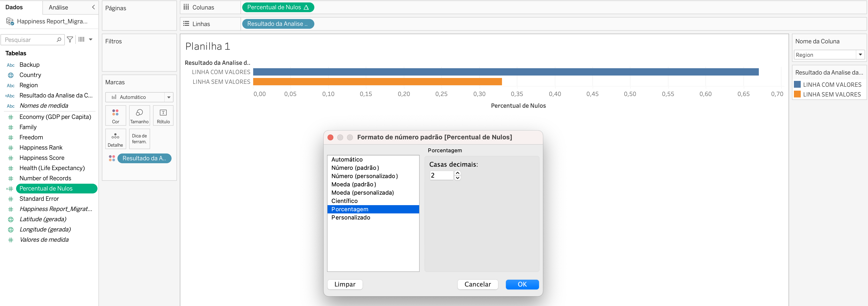Open the Region dropdown under Nome da Coluna
Viewport: 868px width, 306px height.
coord(860,54)
